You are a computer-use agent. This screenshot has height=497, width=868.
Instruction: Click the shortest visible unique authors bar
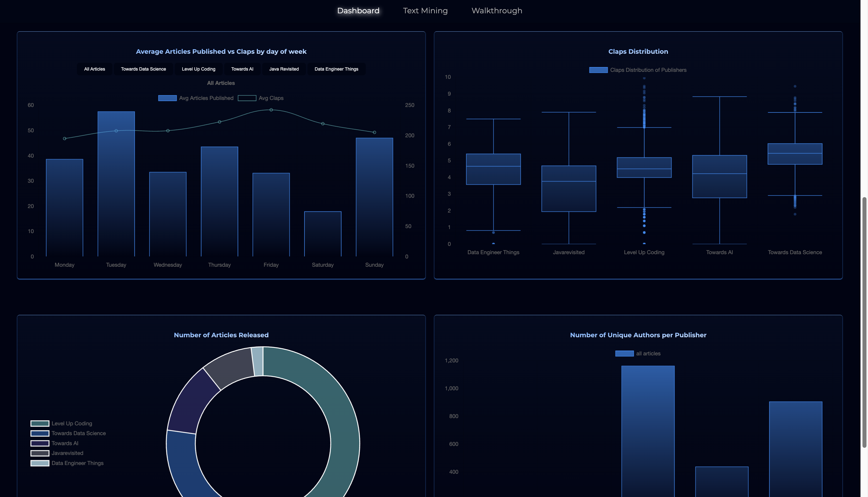721,482
